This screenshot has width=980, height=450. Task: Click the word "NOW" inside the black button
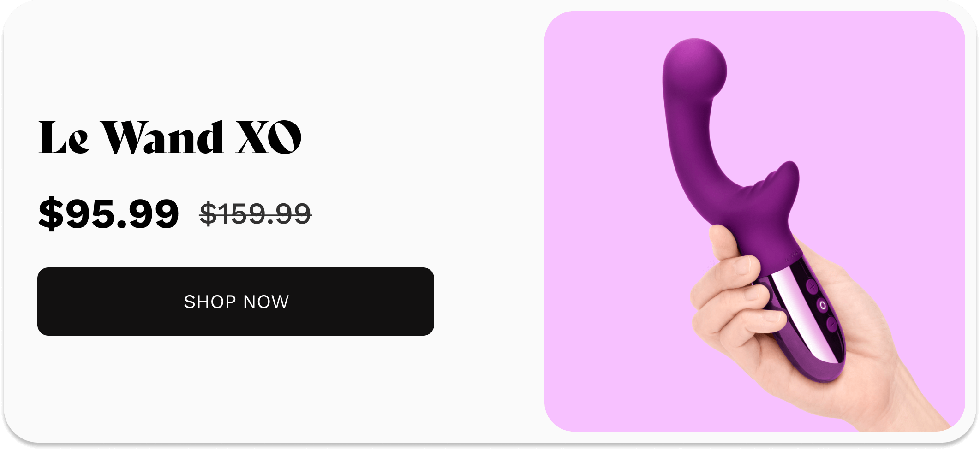pos(266,302)
